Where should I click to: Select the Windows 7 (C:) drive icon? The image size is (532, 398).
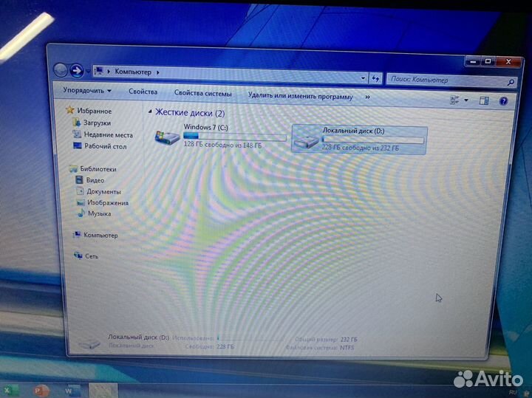[167, 137]
